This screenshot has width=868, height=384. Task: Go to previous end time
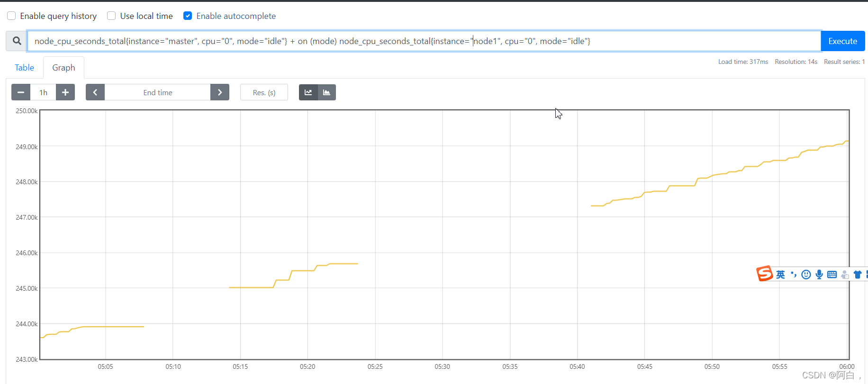coord(95,92)
